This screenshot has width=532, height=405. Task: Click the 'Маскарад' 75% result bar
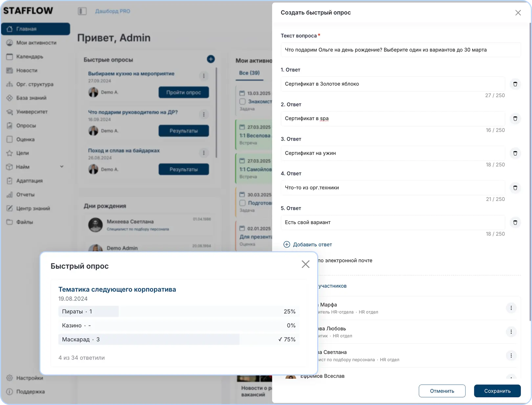178,339
